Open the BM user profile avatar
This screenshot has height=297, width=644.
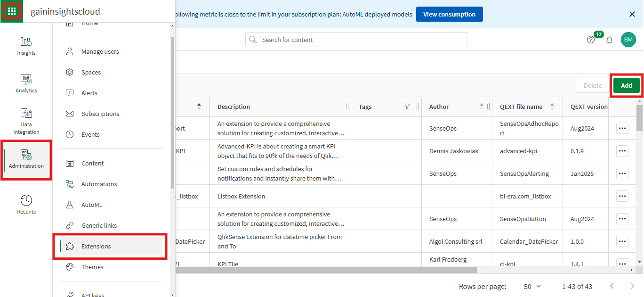tap(628, 40)
